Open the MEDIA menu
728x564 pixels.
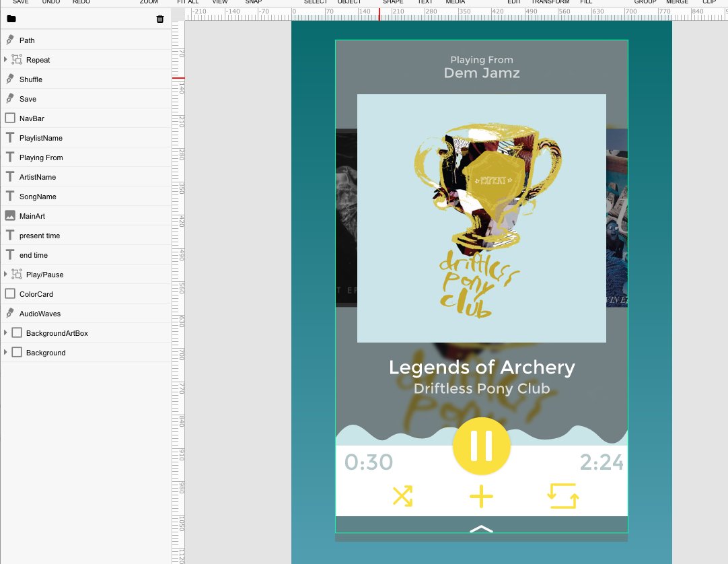(456, 2)
